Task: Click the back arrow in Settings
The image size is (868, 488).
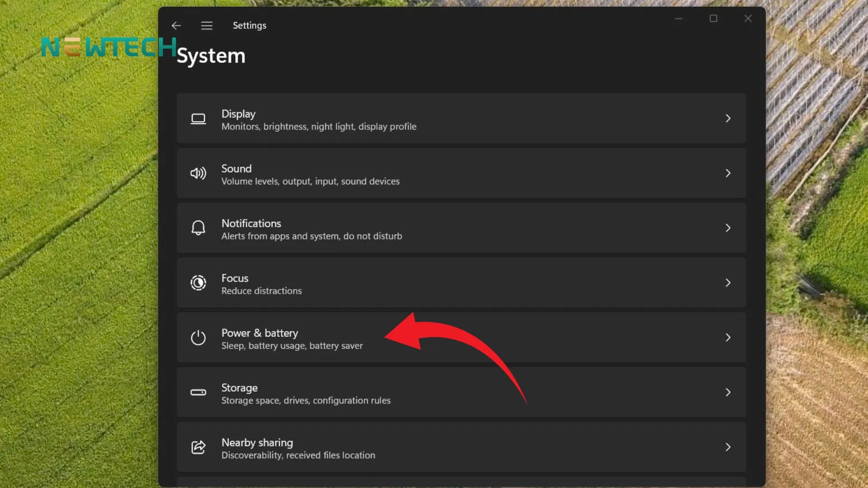Action: (x=176, y=26)
